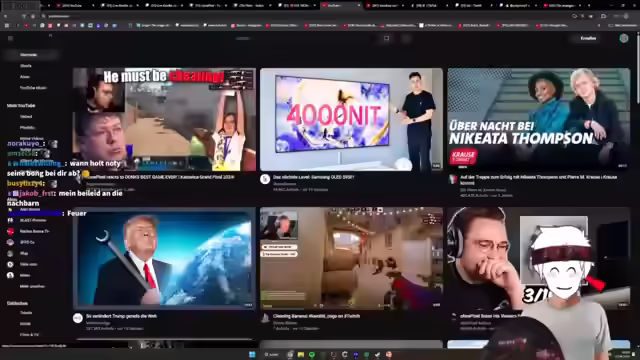Open a new browser tab with plus button
The height and width of the screenshot is (360, 640).
point(589,6)
